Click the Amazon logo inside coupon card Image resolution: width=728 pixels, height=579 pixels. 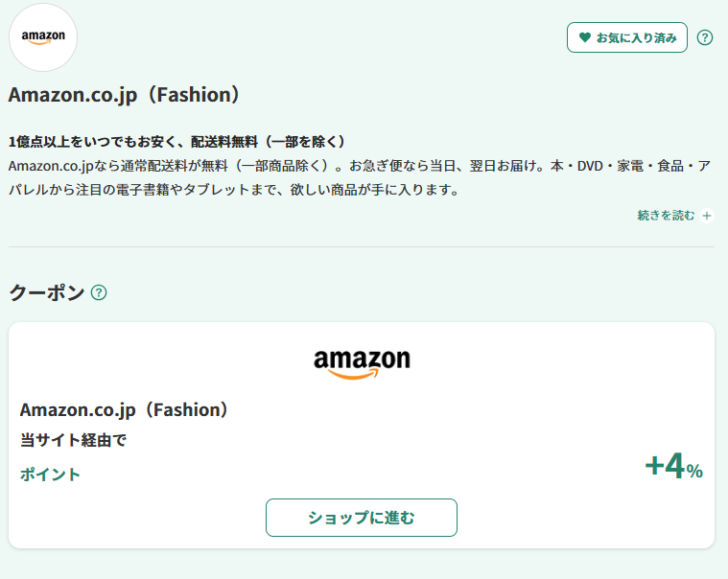click(362, 362)
